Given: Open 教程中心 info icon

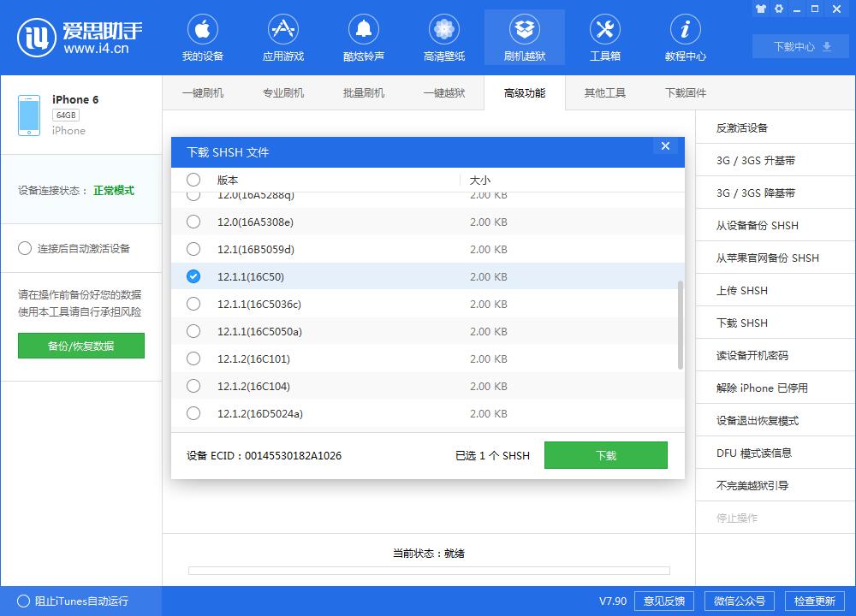Looking at the screenshot, I should pyautogui.click(x=685, y=30).
